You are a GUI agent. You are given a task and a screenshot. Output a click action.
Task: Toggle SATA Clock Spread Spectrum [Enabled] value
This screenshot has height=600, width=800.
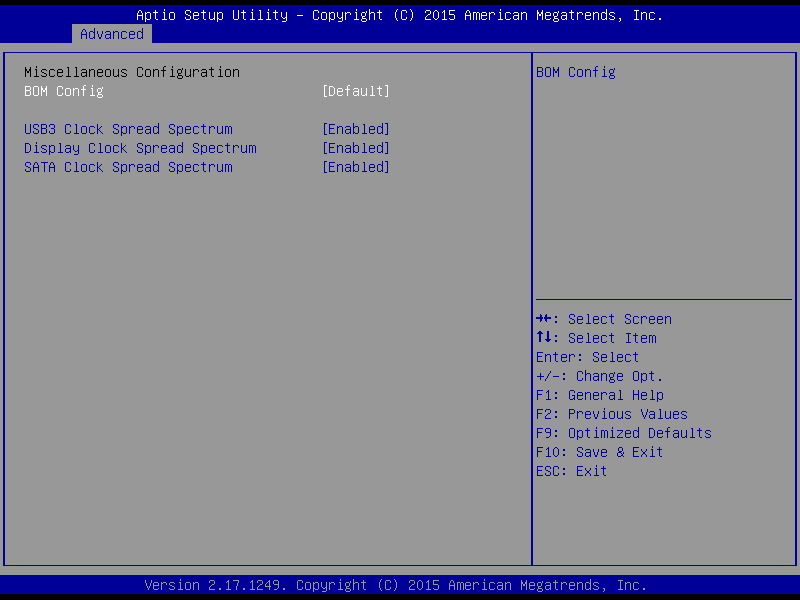tap(355, 167)
